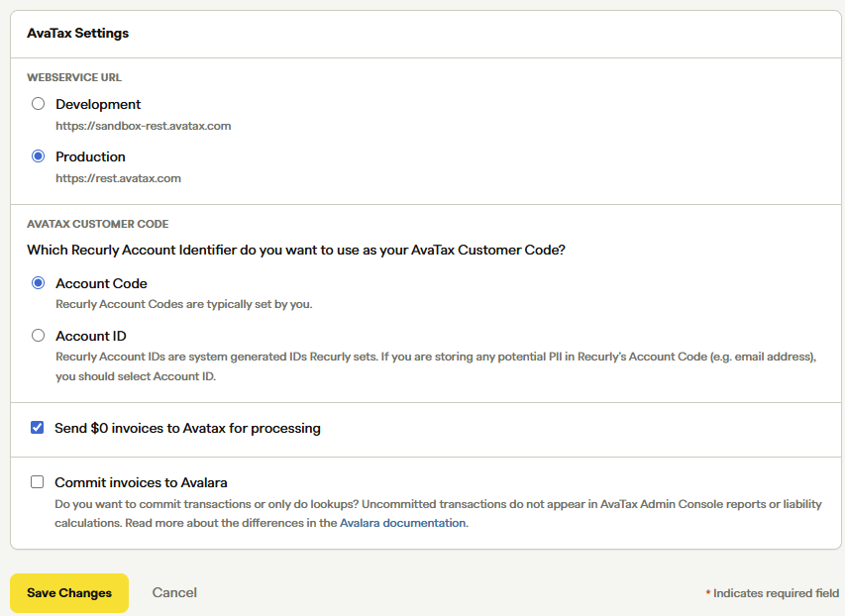Open the Avalara documentation link
This screenshot has width=845, height=616.
point(402,523)
